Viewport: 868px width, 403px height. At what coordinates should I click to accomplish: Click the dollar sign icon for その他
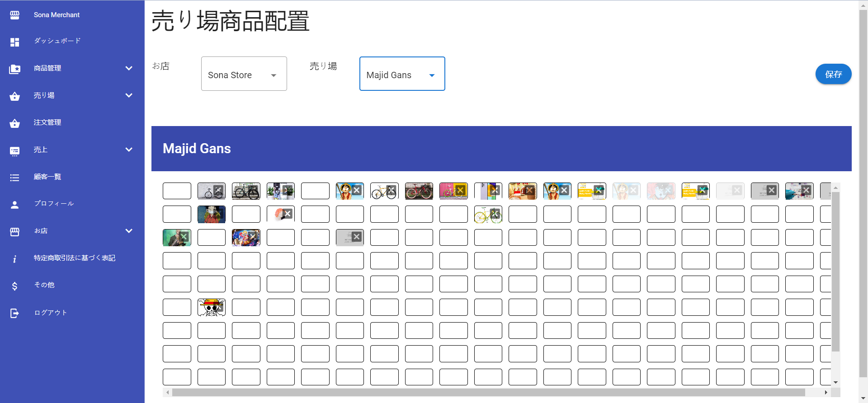(x=14, y=286)
